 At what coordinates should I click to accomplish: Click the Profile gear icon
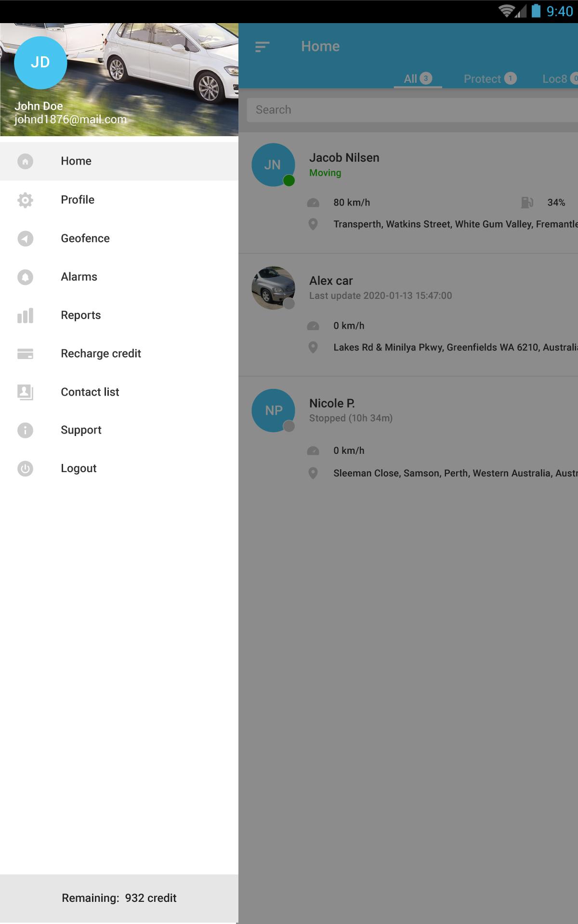pyautogui.click(x=25, y=200)
